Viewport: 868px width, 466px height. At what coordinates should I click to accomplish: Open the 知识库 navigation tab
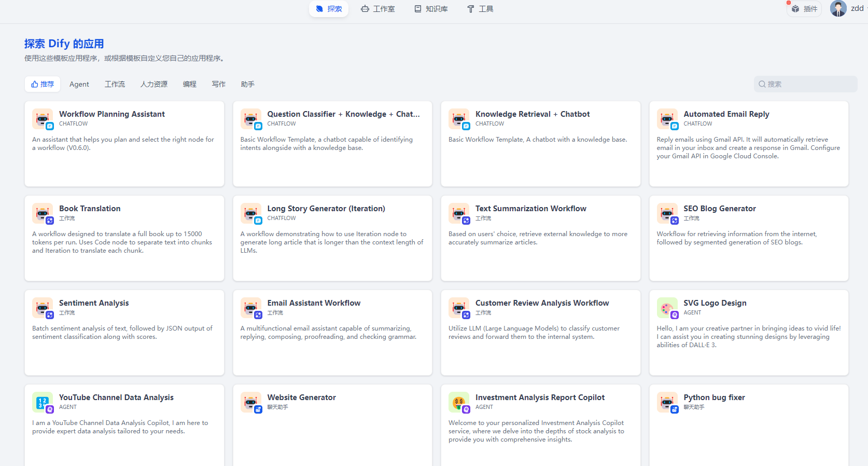(x=431, y=9)
